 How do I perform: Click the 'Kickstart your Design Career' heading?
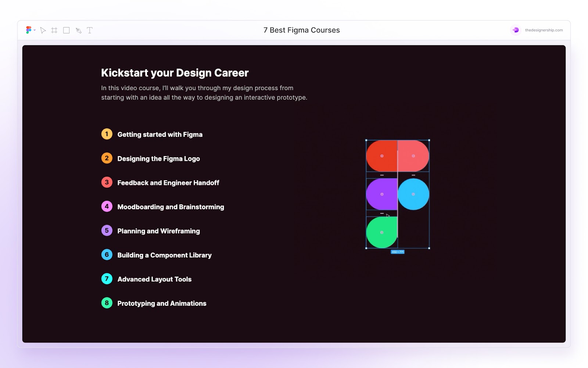pyautogui.click(x=175, y=72)
